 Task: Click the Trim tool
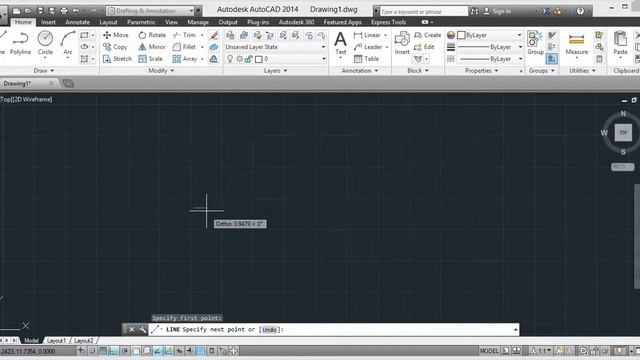tap(184, 35)
